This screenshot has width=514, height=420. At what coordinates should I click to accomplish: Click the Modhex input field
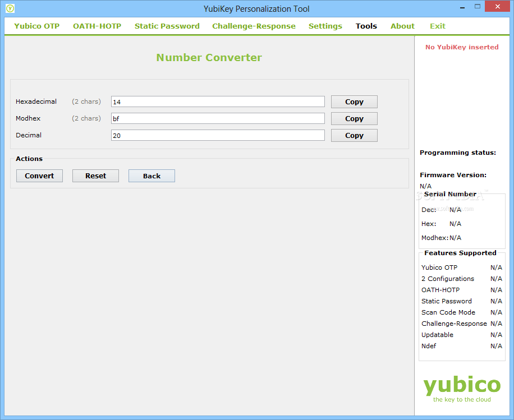(x=218, y=118)
